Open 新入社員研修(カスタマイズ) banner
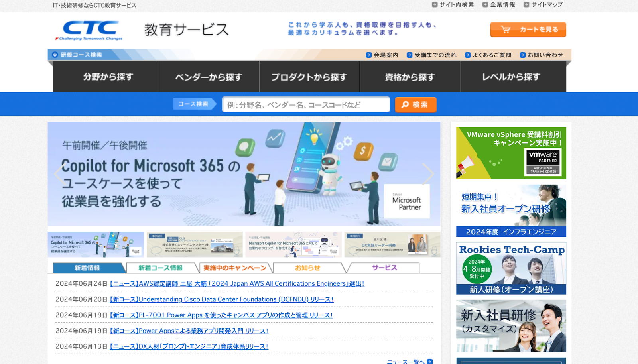This screenshot has height=364, width=638. tap(511, 326)
